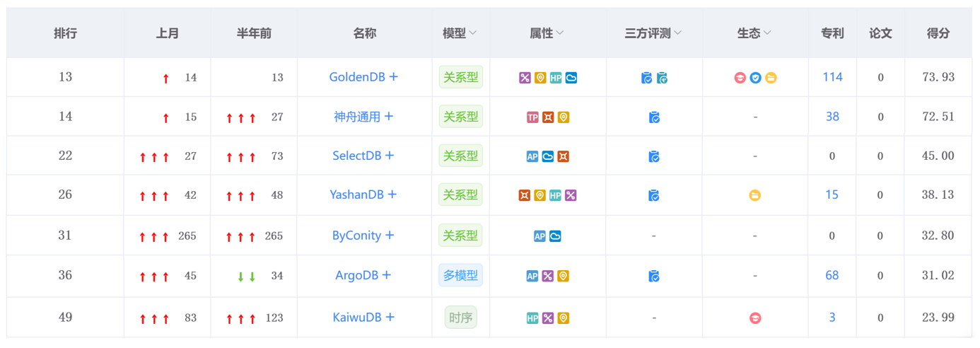
Task: Click the plus icon next to 神舟通用
Action: point(389,117)
